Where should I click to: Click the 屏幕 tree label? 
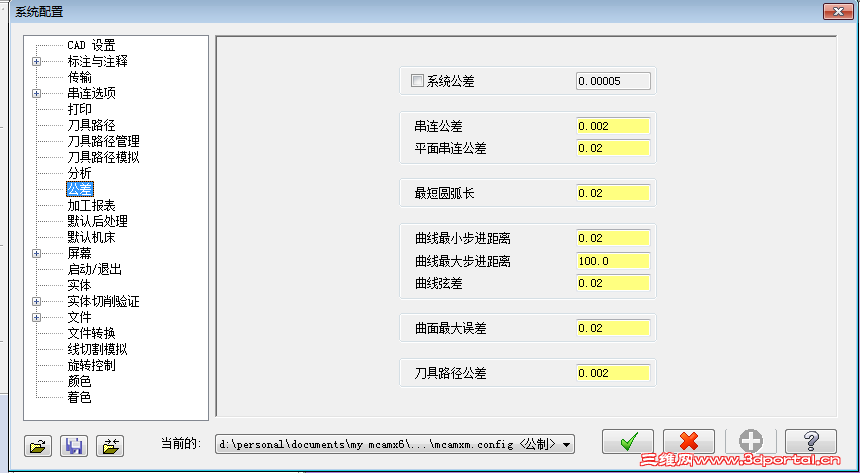[80, 254]
